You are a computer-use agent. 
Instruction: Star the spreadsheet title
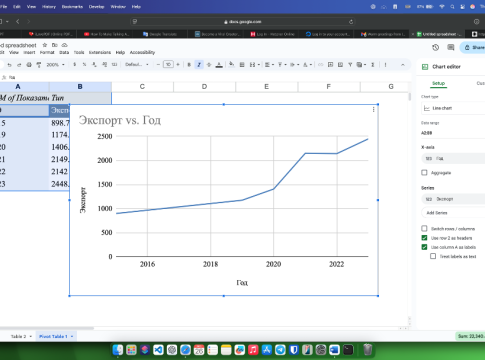44,45
